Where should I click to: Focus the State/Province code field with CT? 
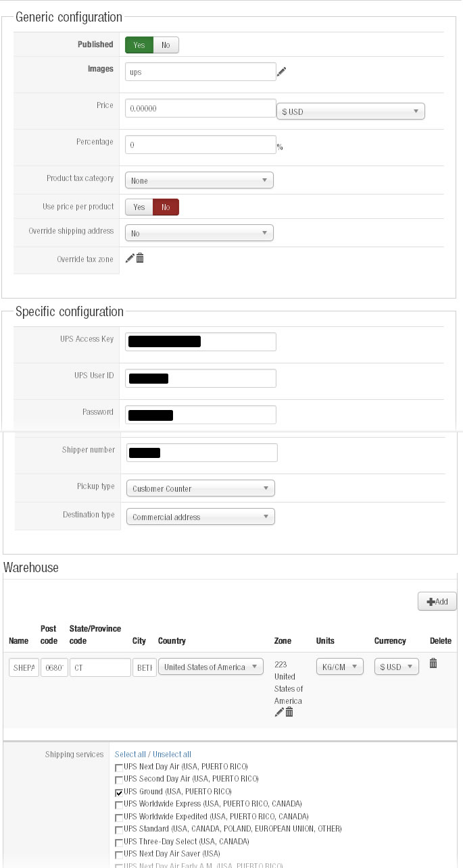pyautogui.click(x=100, y=667)
